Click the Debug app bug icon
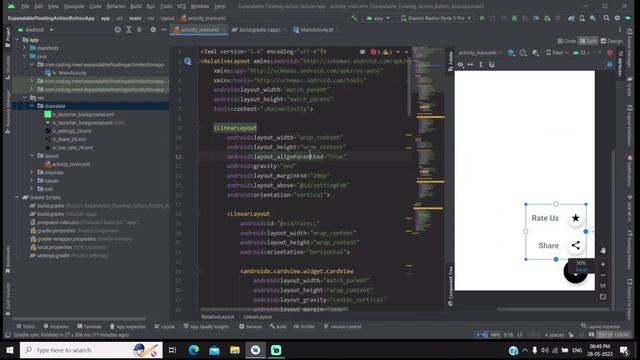 (x=514, y=18)
